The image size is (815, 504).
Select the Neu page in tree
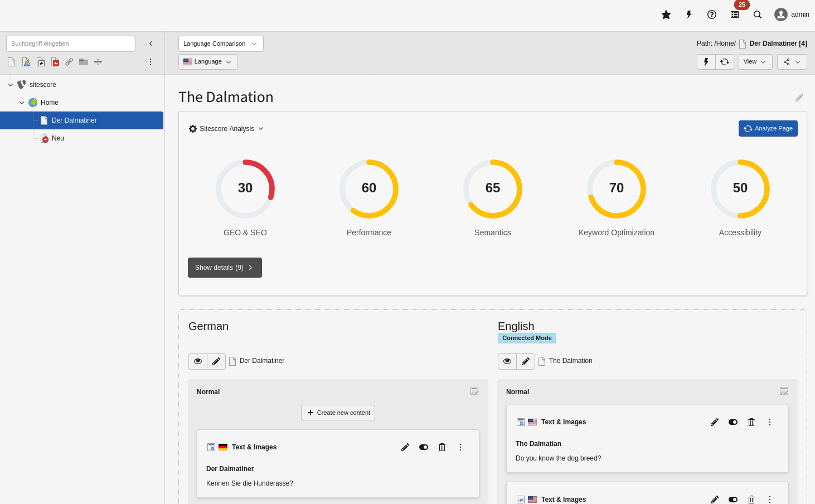click(x=58, y=138)
